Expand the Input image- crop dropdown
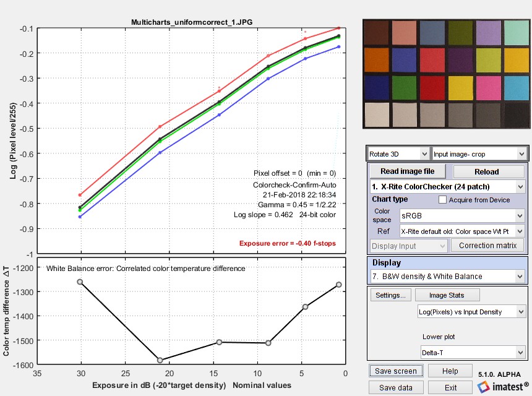Image resolution: width=532 pixels, height=396 pixels. click(479, 154)
